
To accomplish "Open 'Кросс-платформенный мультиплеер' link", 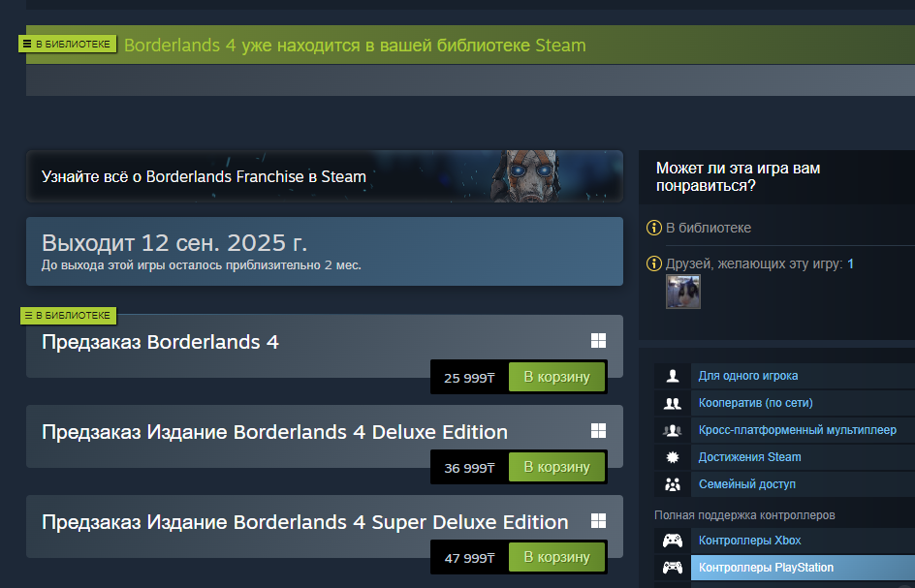I will point(797,430).
